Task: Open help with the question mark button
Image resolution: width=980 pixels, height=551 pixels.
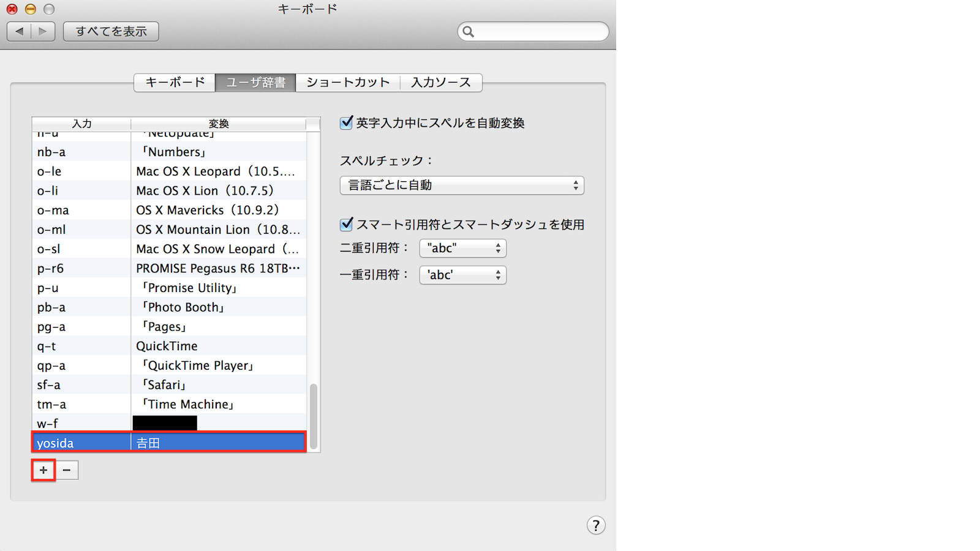Action: (x=596, y=525)
